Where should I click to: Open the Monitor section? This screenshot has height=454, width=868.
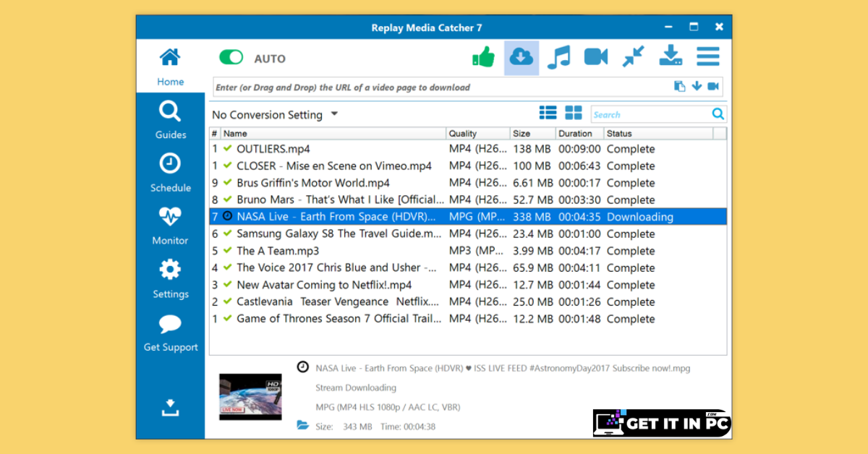tap(171, 226)
